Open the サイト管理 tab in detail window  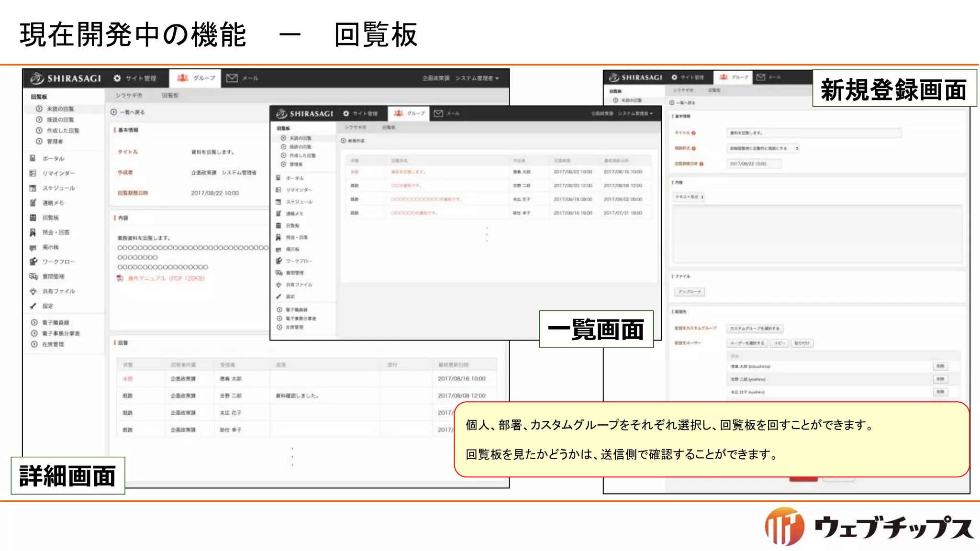[x=135, y=78]
